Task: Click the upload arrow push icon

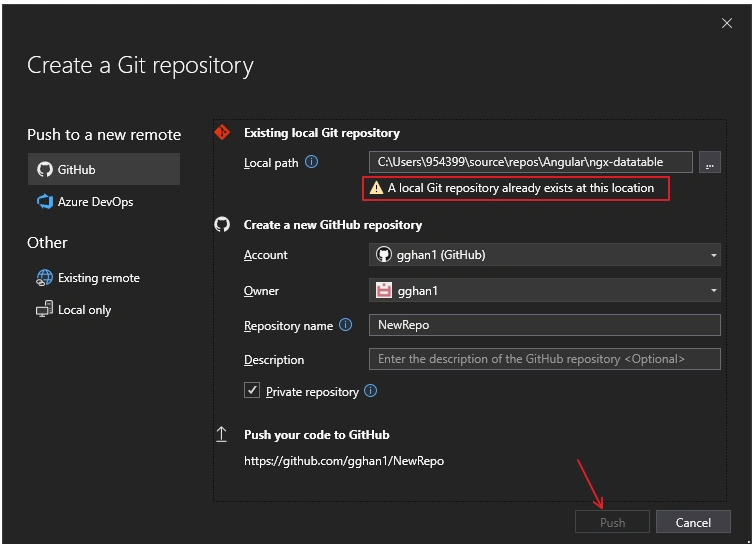Action: pyautogui.click(x=222, y=434)
